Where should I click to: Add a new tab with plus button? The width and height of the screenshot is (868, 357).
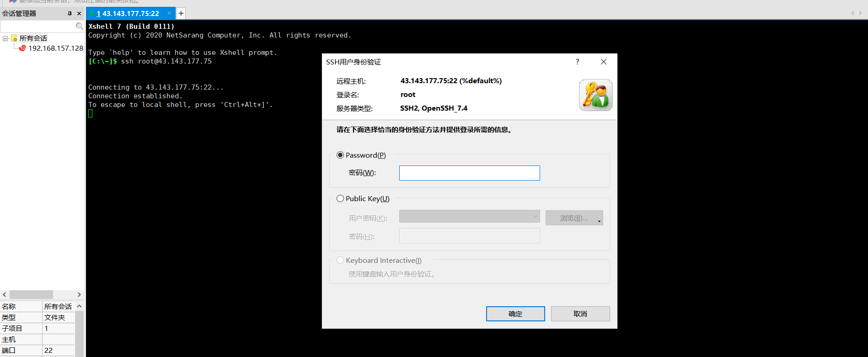click(x=181, y=13)
